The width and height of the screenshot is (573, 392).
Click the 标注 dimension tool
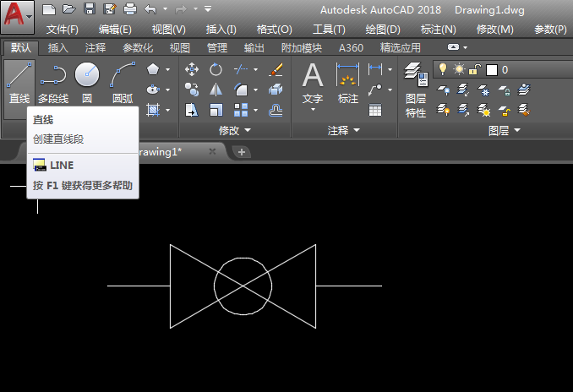(347, 83)
